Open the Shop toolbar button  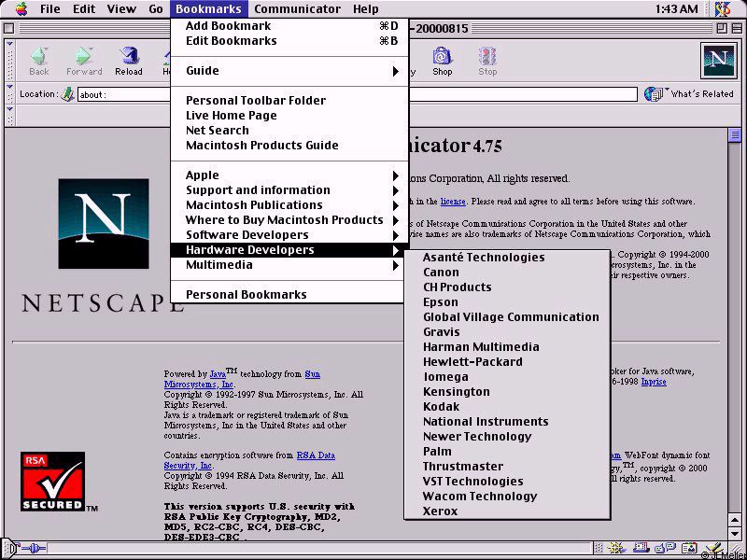tap(442, 62)
